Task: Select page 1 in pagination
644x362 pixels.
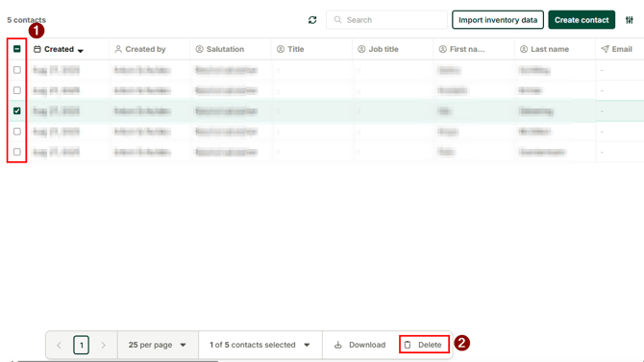Action: click(82, 345)
